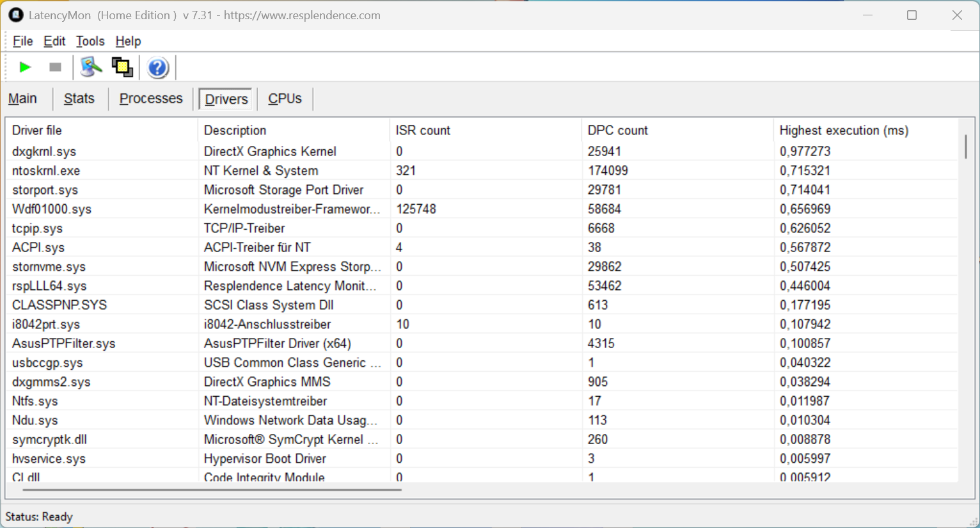Sort by ISR count column header
This screenshot has width=980, height=528.
point(486,131)
